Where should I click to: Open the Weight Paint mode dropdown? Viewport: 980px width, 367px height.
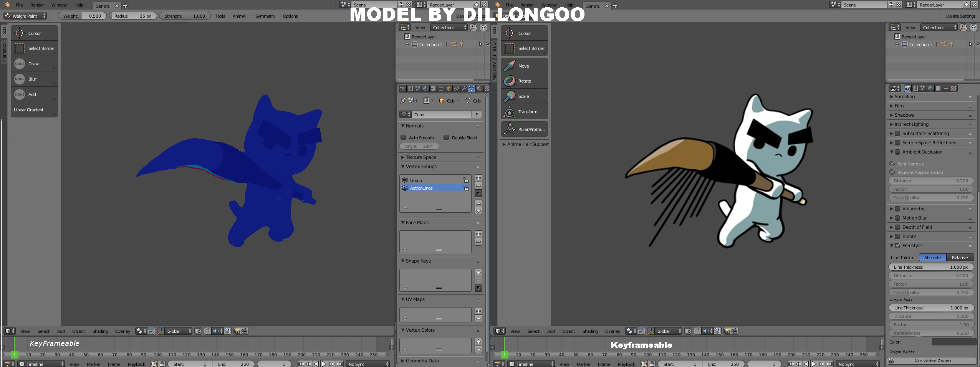25,16
